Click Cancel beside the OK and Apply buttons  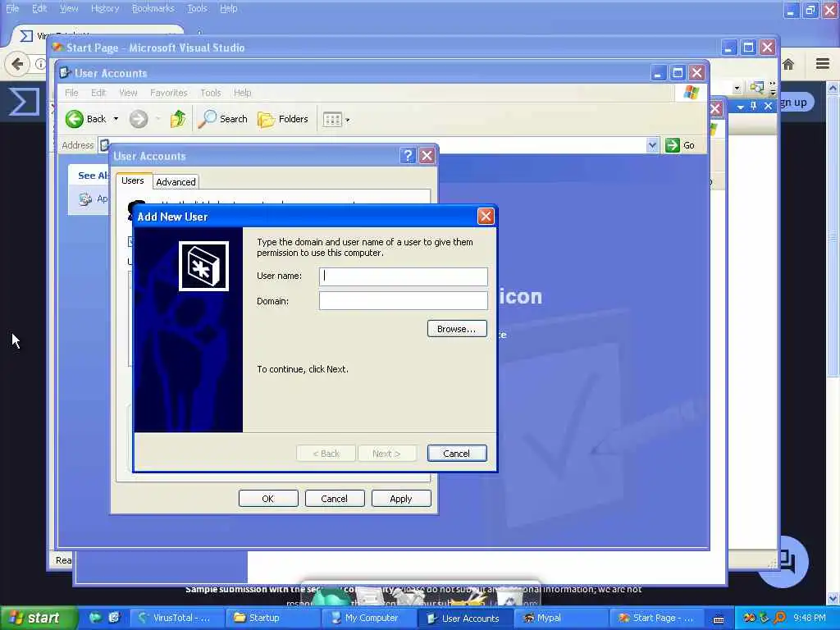click(335, 498)
